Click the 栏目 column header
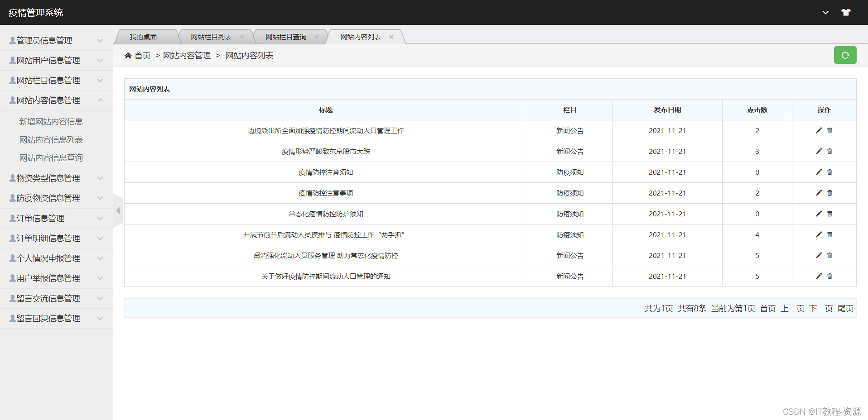Viewport: 868px width, 420px height. coord(570,110)
